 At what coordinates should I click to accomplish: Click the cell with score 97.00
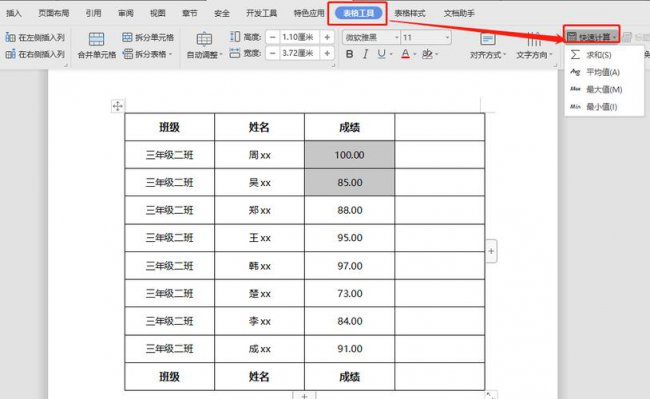349,266
